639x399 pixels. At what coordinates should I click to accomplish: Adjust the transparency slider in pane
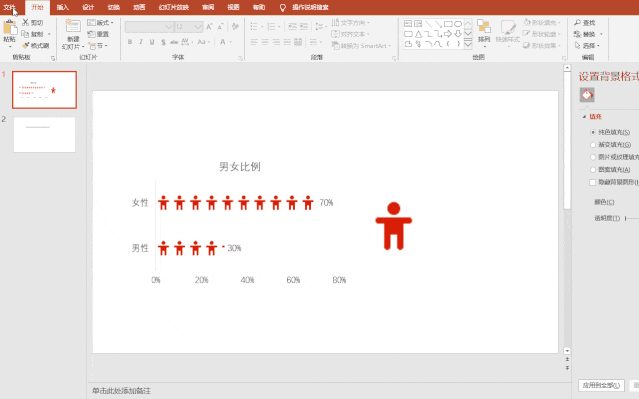tap(632, 218)
